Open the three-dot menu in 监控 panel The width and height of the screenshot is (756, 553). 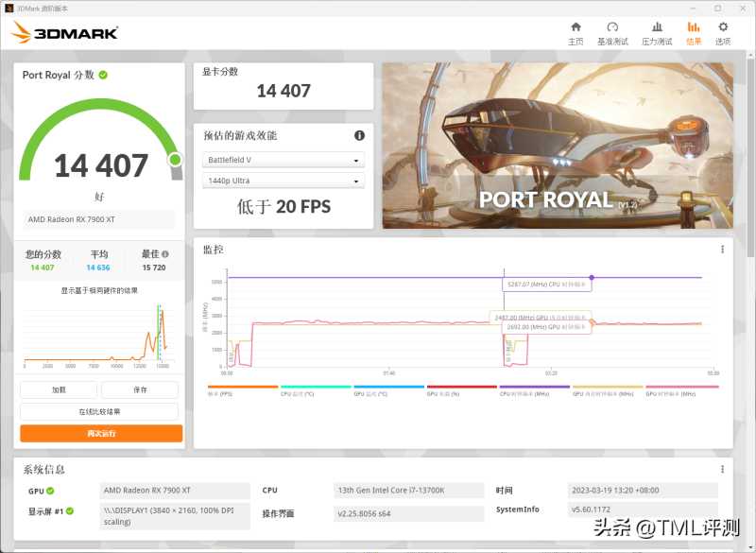[x=723, y=250]
